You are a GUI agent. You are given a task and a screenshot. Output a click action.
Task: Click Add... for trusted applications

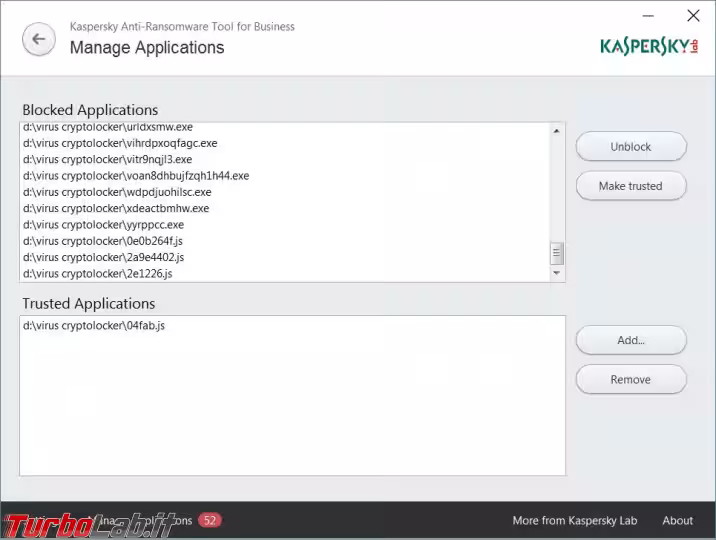[631, 340]
